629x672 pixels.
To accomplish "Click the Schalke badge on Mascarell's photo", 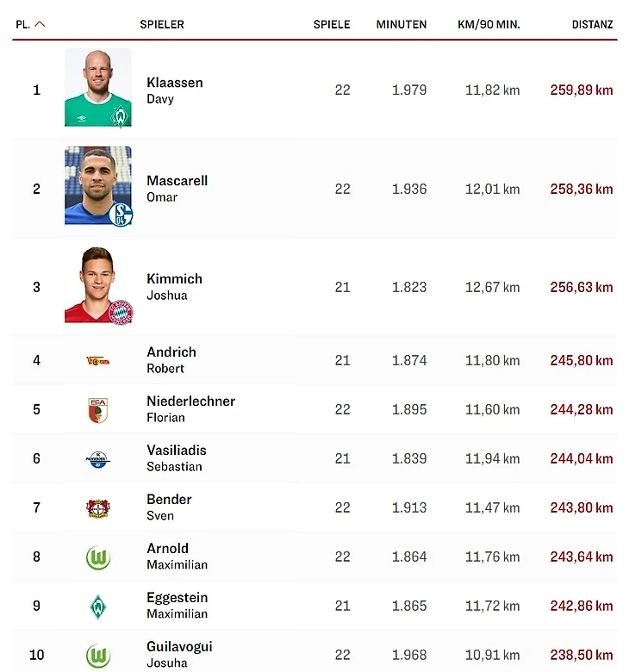I will click(121, 214).
